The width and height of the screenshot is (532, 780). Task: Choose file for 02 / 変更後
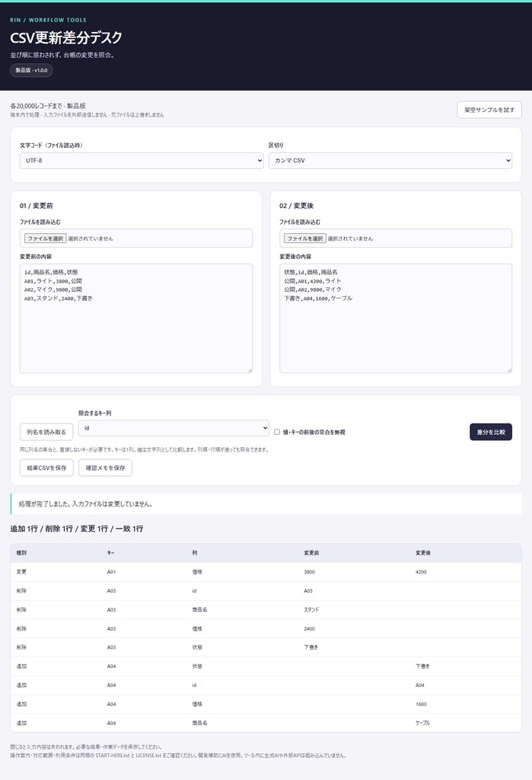coord(304,238)
